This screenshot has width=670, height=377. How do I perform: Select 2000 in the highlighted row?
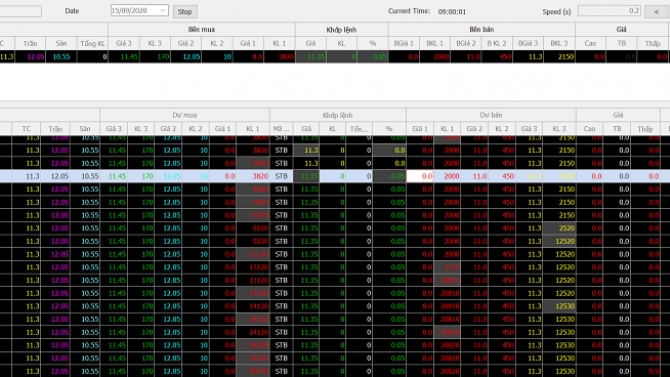tap(447, 176)
